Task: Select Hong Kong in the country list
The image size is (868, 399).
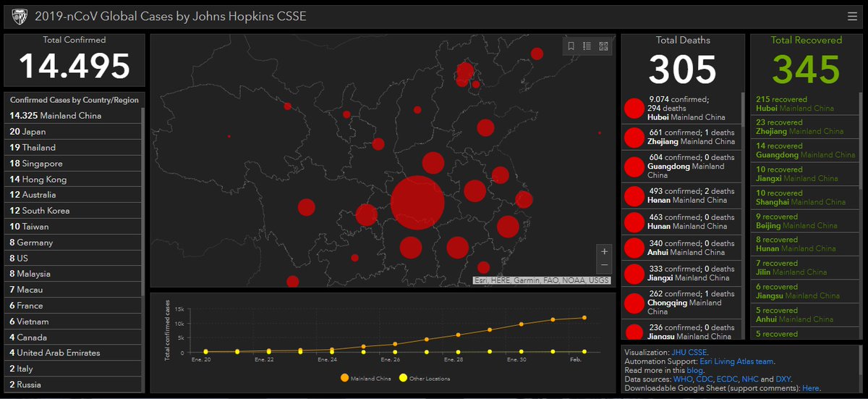Action: coord(72,180)
